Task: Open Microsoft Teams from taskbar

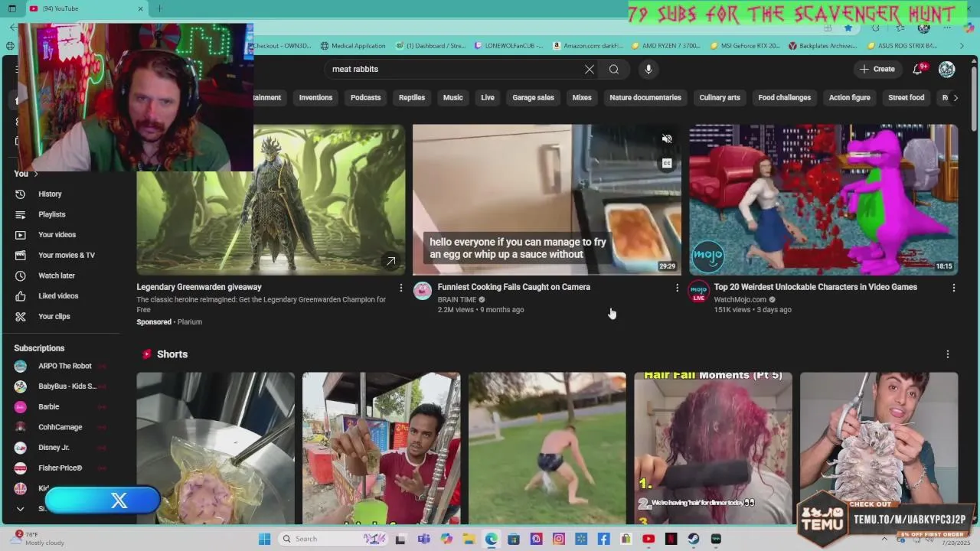Action: 423,539
